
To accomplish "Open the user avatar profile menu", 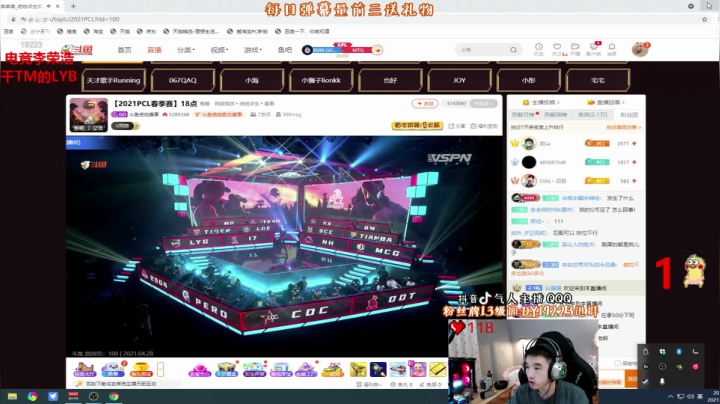I will pyautogui.click(x=640, y=49).
